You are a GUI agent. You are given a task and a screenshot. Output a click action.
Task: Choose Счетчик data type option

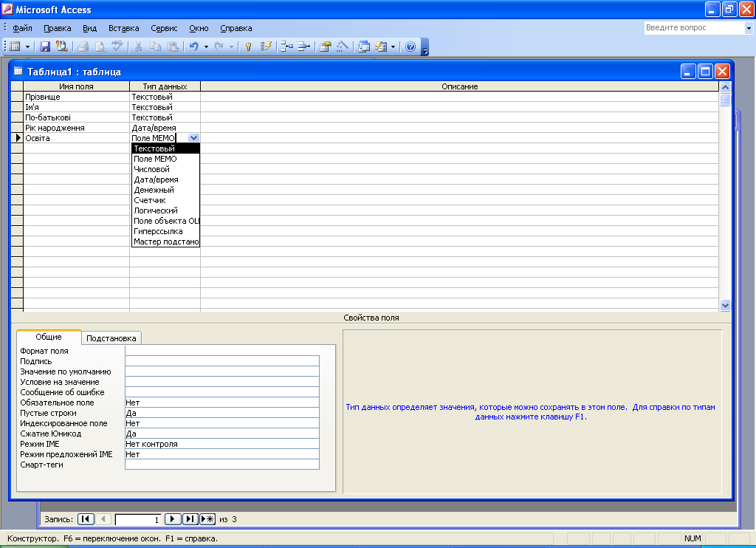click(x=165, y=200)
